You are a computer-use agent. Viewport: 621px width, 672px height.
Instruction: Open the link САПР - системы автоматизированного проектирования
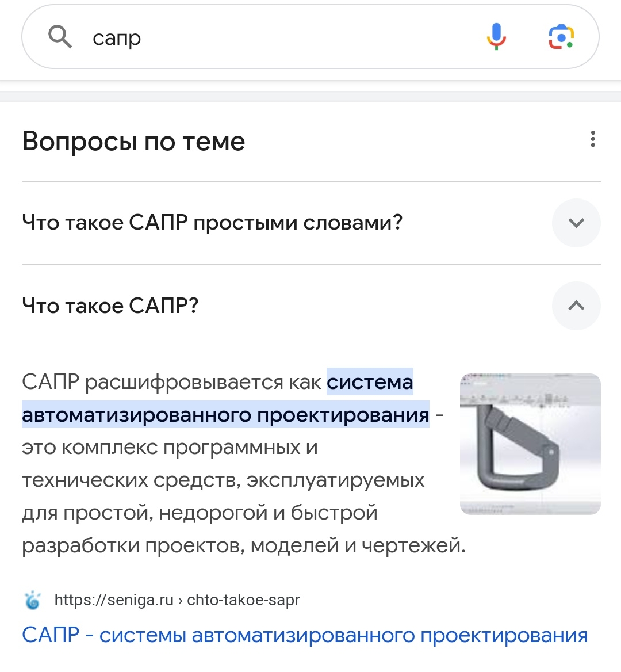coord(305,635)
